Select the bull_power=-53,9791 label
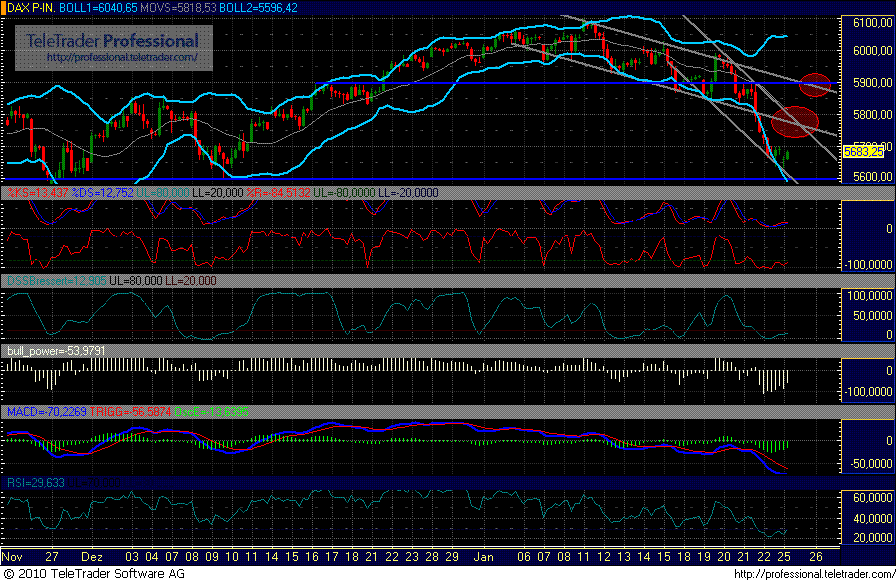The image size is (896, 583). click(x=57, y=351)
